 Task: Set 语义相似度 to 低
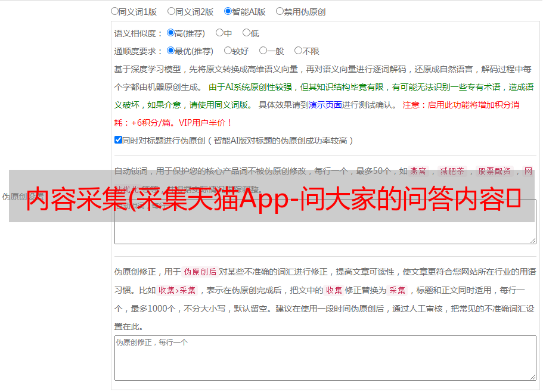coord(246,33)
